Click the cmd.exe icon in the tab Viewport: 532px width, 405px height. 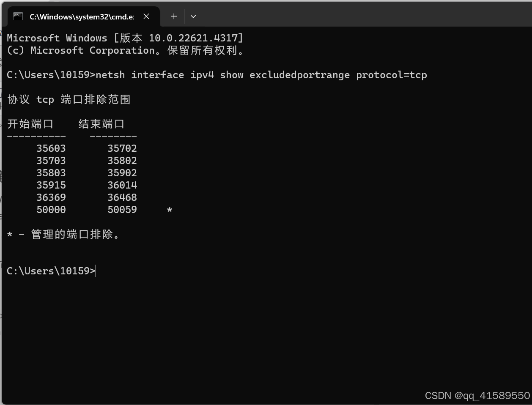pos(17,16)
